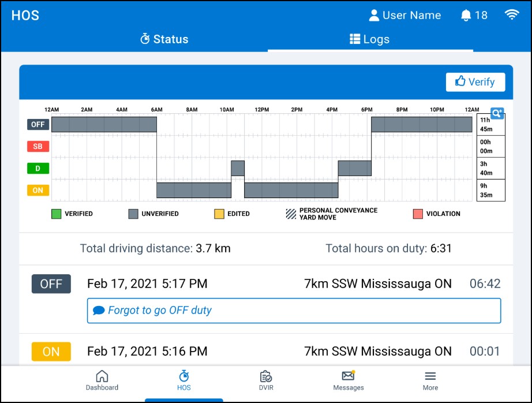Click the gray Unverified legend swatch
Viewport: 532px width, 403px height.
(133, 214)
